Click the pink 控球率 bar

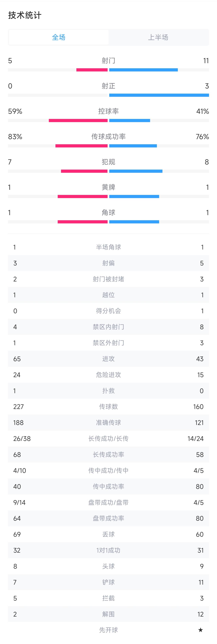(x=78, y=120)
